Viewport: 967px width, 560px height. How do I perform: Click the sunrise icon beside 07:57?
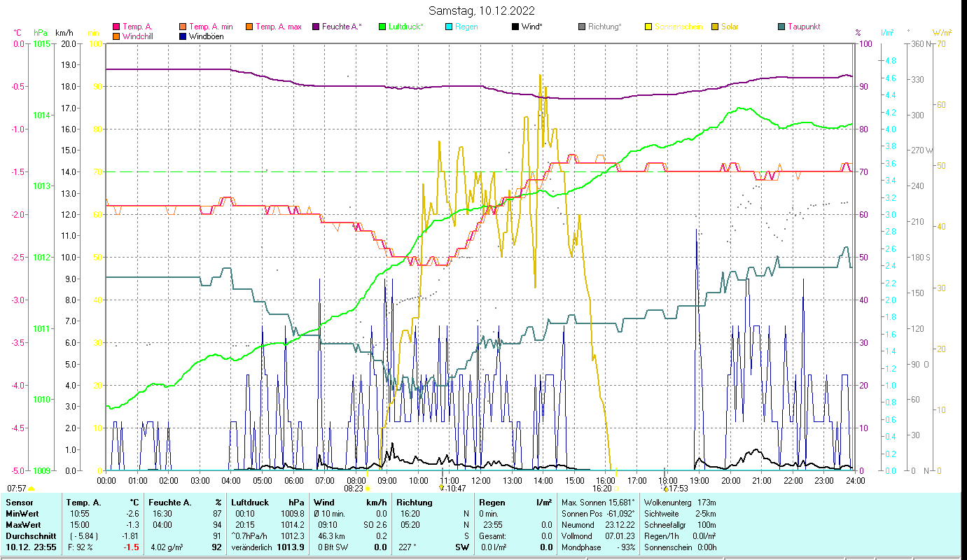tap(32, 489)
